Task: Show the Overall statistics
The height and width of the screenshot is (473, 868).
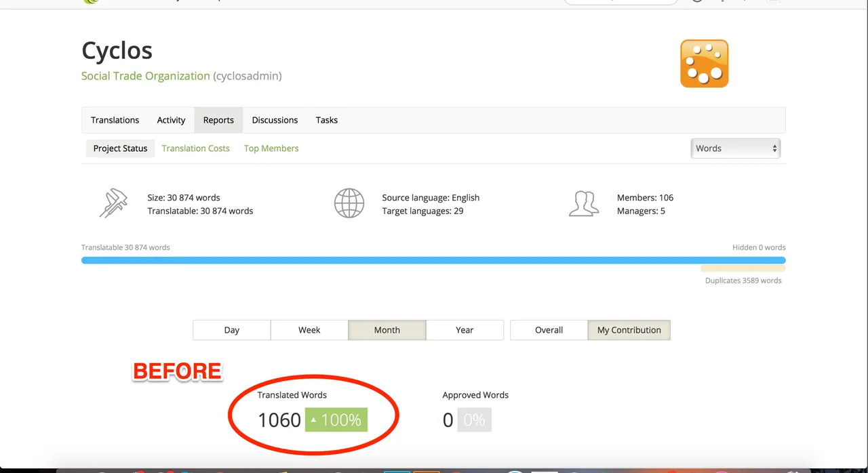Action: 549,330
